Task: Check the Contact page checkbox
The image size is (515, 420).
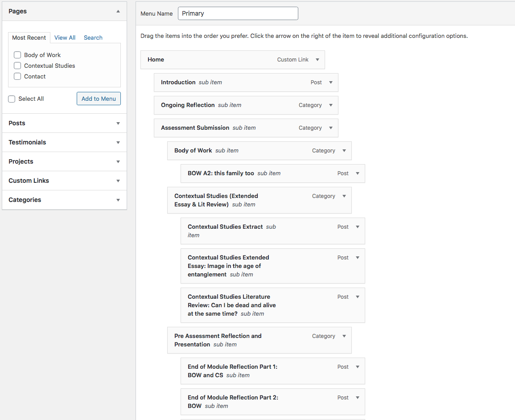Action: coord(17,76)
